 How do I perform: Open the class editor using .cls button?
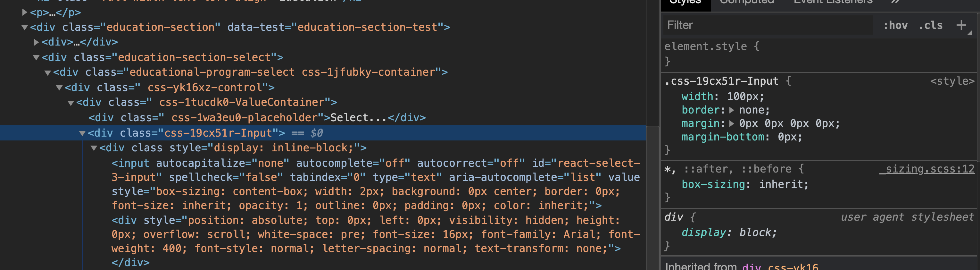(931, 25)
